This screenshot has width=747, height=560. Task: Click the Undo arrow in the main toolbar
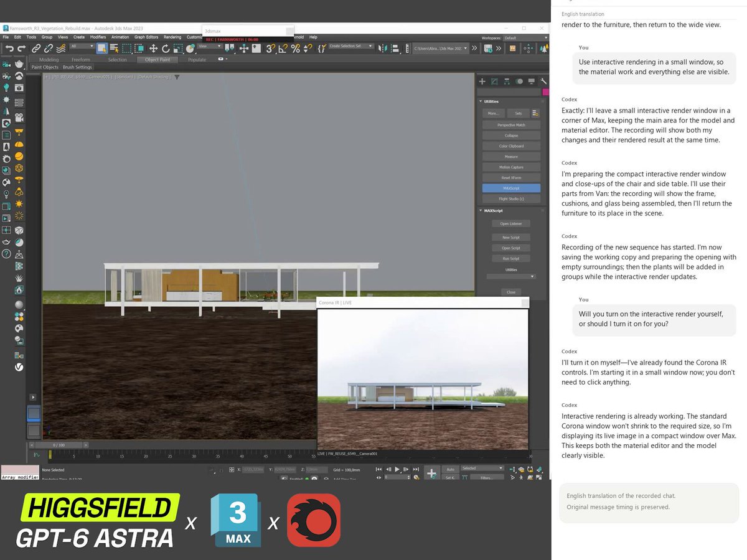[x=9, y=48]
